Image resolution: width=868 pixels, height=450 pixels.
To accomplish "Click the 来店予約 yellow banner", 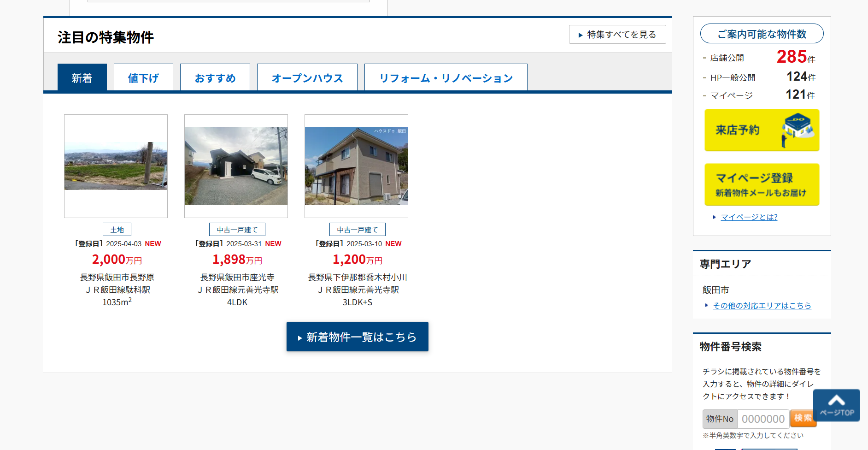I will pyautogui.click(x=762, y=130).
